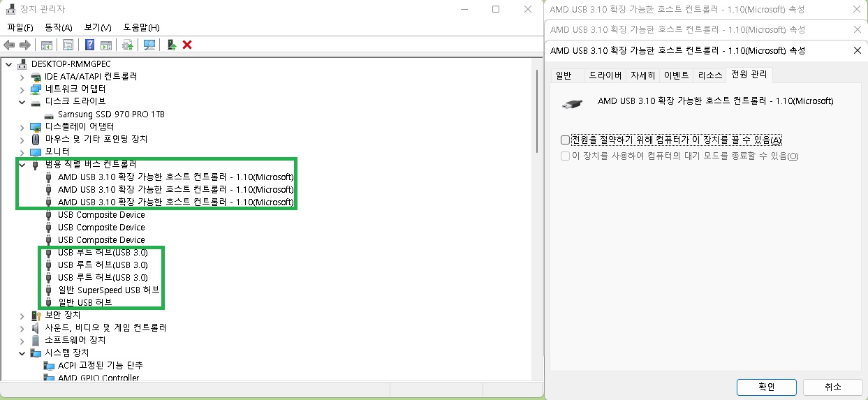Click the computer icon beside DESKTOP-RMMGPEC

[x=22, y=64]
